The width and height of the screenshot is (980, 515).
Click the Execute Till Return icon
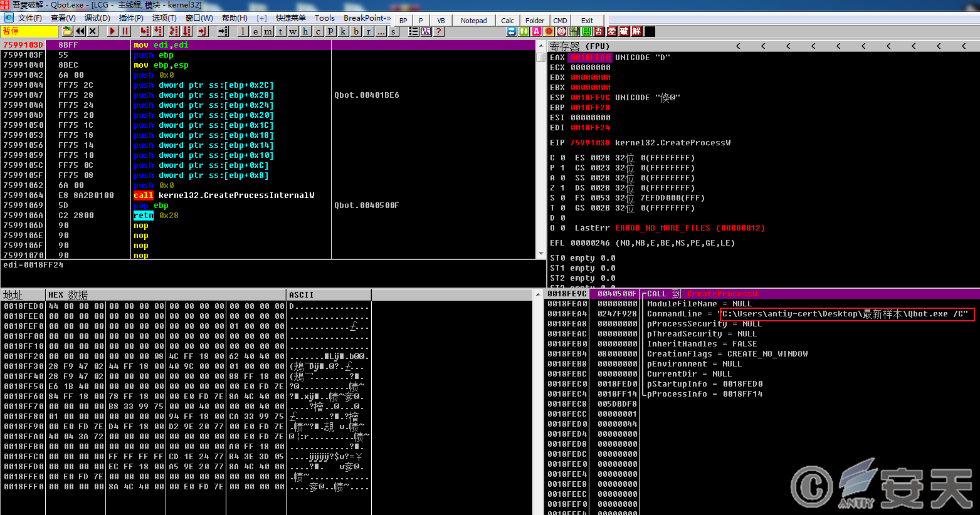tap(203, 31)
